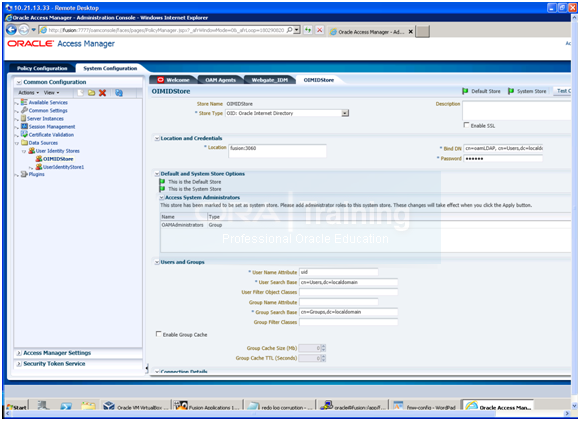
Task: Open the Store Type dropdown
Action: (345, 113)
